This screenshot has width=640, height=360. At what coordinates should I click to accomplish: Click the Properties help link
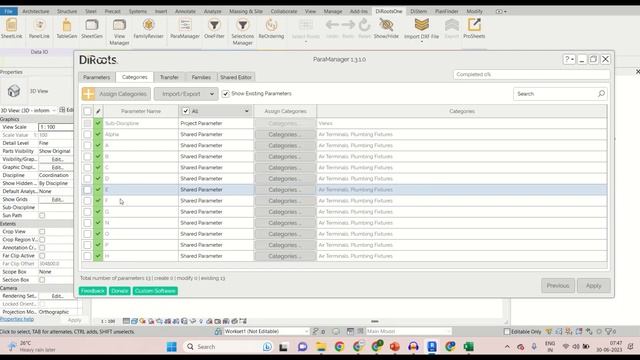(17, 319)
